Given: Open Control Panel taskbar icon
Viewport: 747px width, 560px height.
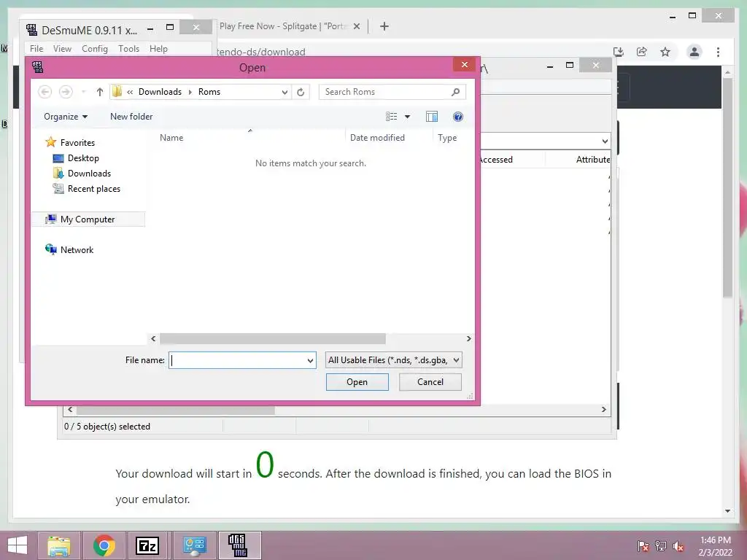Looking at the screenshot, I should (x=194, y=545).
